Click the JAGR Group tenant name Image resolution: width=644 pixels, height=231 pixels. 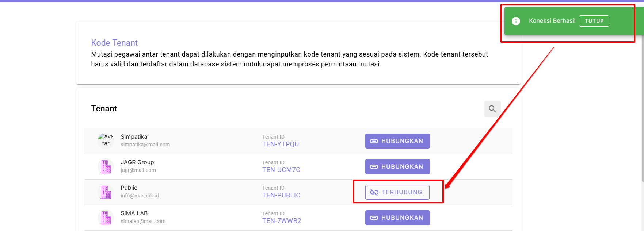(x=137, y=162)
